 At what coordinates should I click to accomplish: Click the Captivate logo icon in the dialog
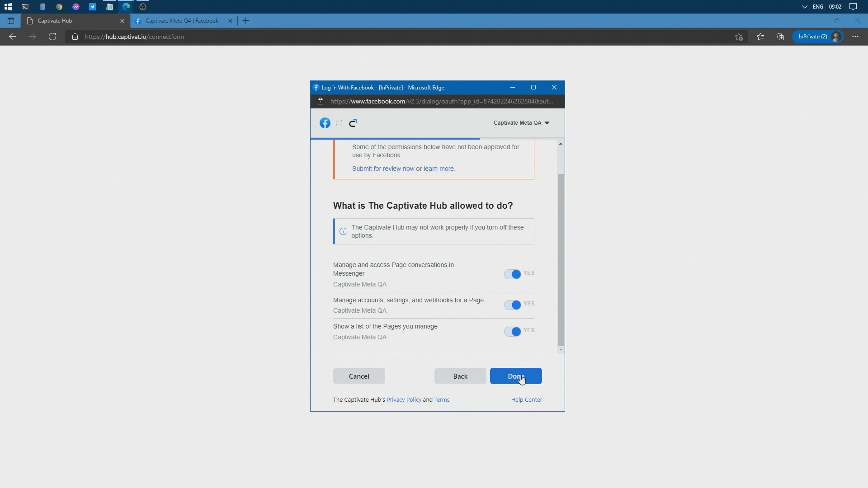(x=353, y=123)
